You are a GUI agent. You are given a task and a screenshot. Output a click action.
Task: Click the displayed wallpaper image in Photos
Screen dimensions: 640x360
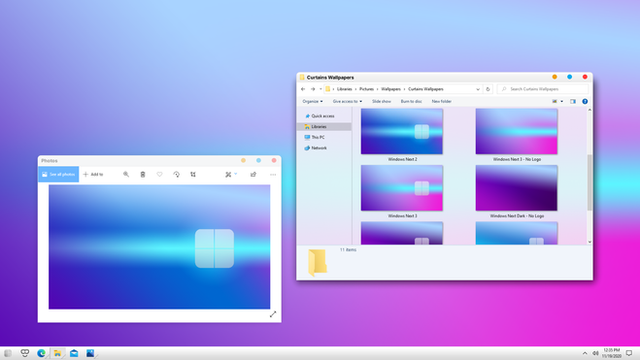click(x=159, y=247)
